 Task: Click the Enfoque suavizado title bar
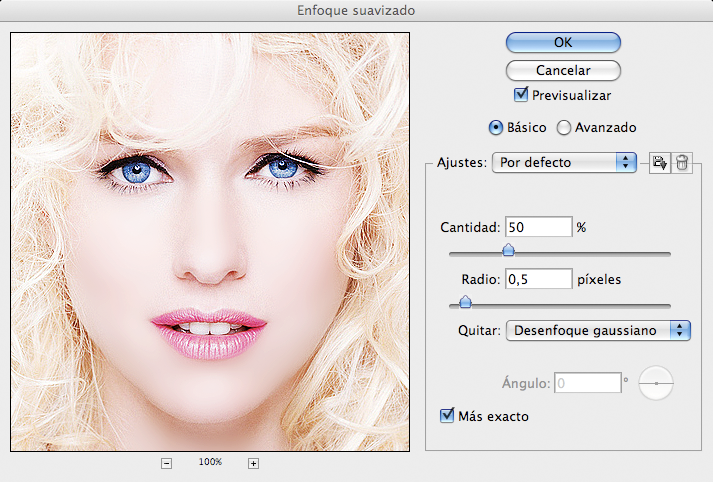pyautogui.click(x=356, y=10)
